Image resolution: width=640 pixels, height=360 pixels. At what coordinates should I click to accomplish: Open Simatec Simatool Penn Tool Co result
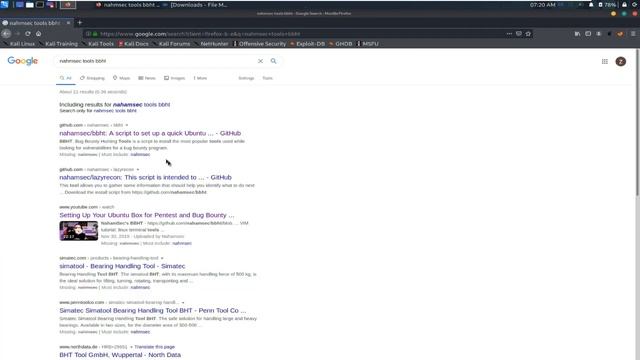(x=153, y=311)
